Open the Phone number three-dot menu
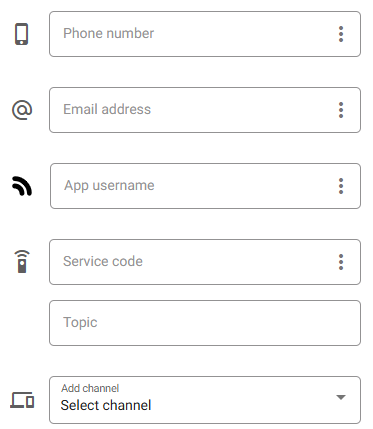The image size is (373, 429). click(x=341, y=34)
